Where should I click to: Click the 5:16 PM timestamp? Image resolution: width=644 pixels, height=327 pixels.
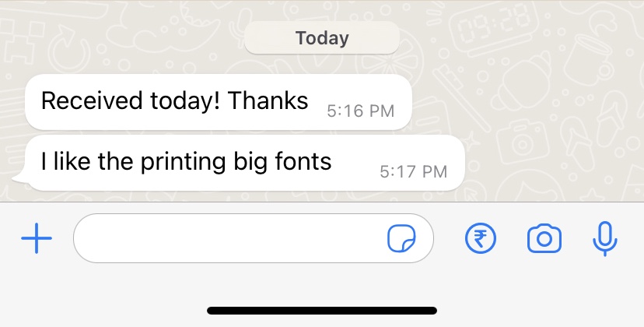[361, 111]
